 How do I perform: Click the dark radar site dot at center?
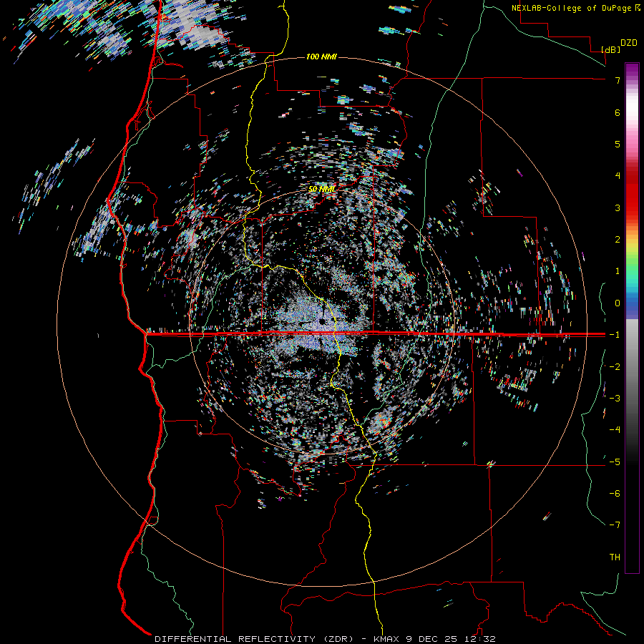[x=322, y=321]
